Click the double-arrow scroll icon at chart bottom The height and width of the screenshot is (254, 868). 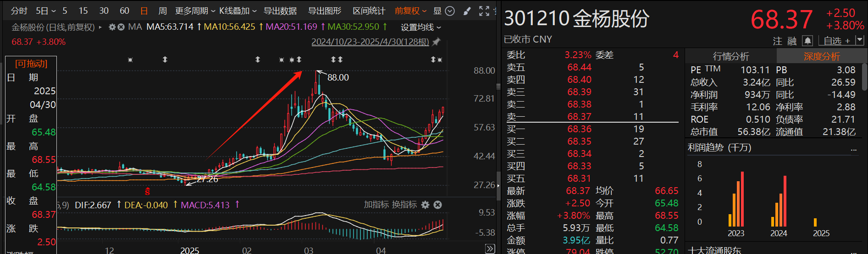490,249
